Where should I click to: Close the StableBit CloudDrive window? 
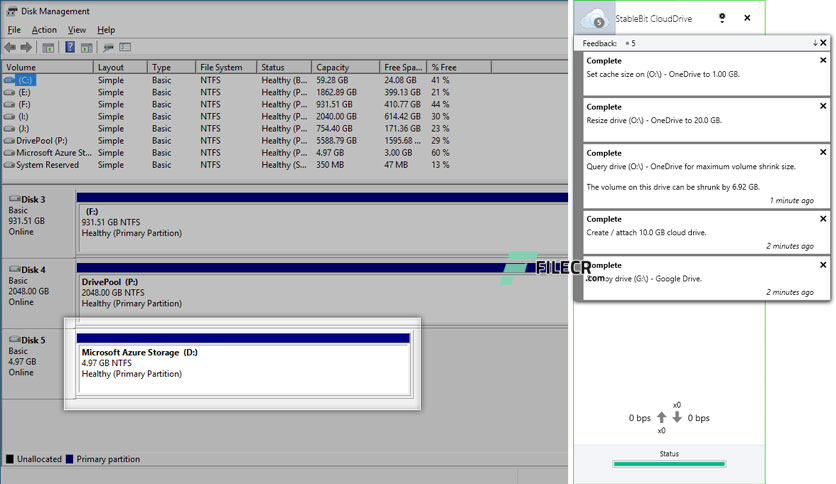[747, 18]
